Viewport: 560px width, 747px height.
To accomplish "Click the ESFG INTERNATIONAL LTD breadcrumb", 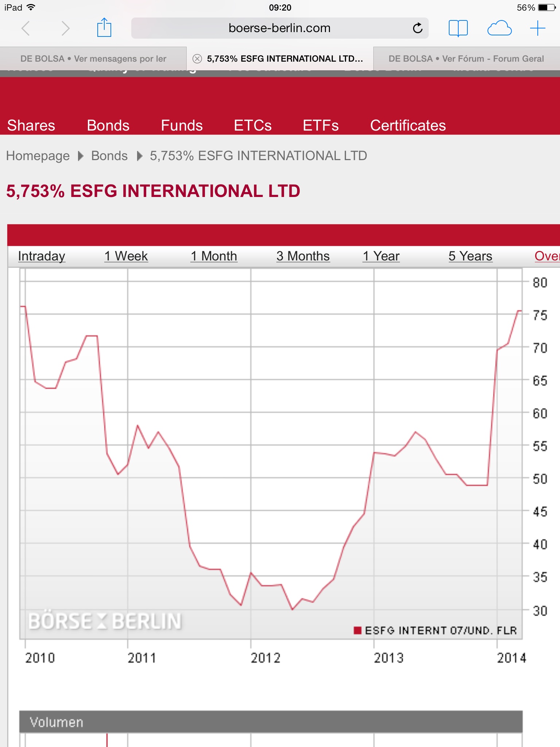I will point(258,156).
